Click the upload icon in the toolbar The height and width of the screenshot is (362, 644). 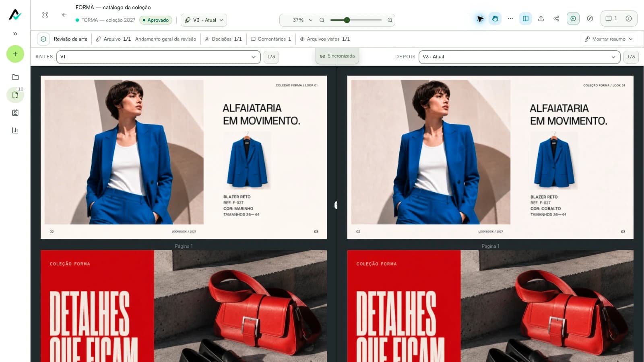pos(541,19)
